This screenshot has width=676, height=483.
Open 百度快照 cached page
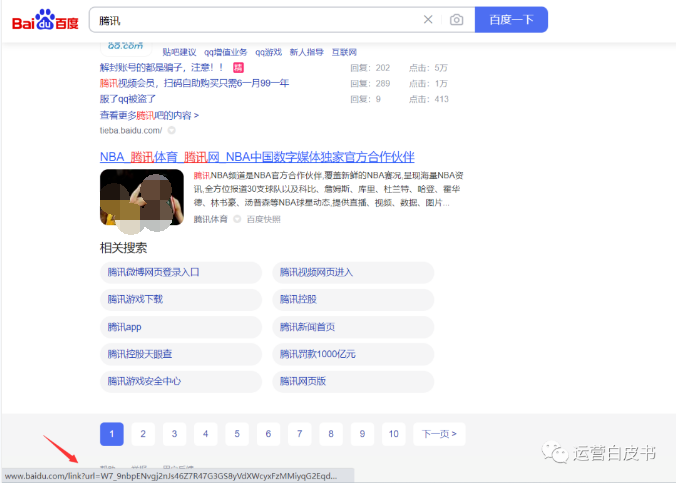(263, 219)
